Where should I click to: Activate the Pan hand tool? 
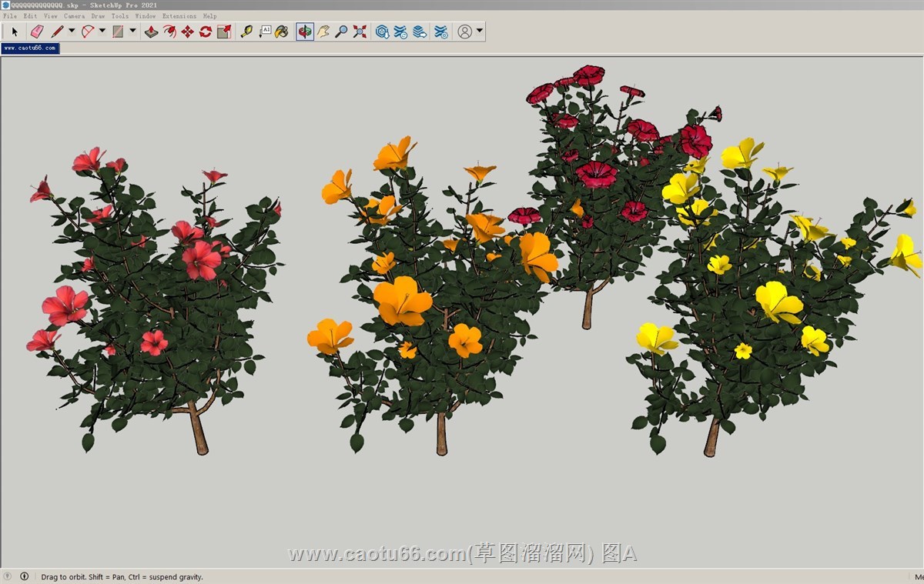point(323,32)
